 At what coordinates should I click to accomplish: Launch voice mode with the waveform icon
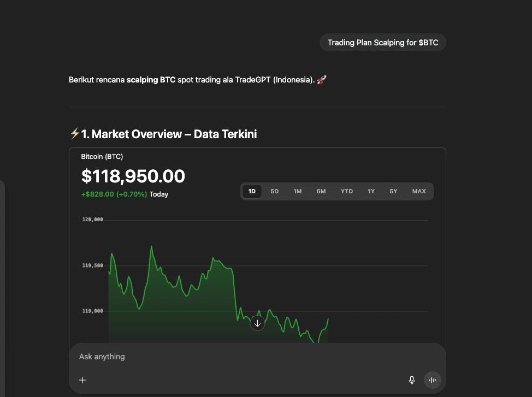pyautogui.click(x=432, y=380)
